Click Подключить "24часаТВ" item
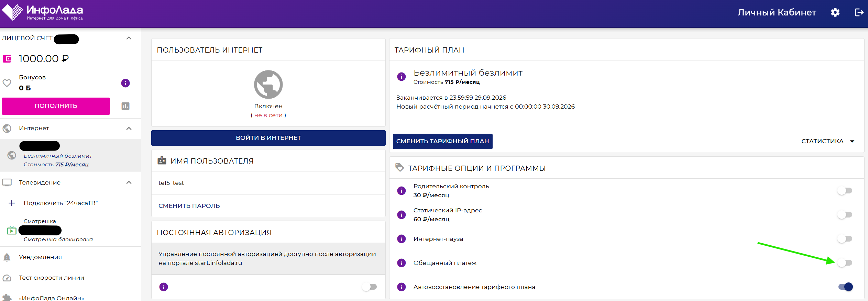 (61, 203)
